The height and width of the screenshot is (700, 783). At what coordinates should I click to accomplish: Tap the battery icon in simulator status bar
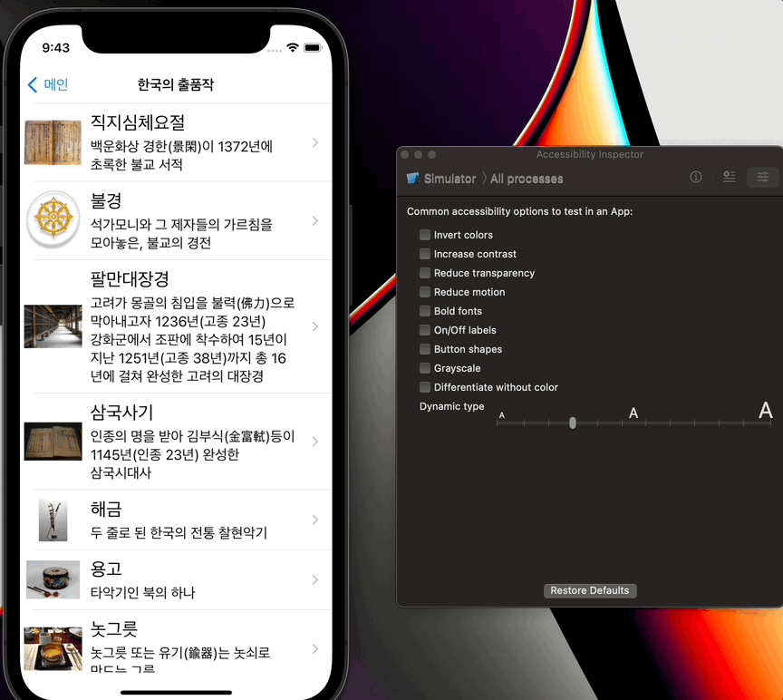point(313,48)
